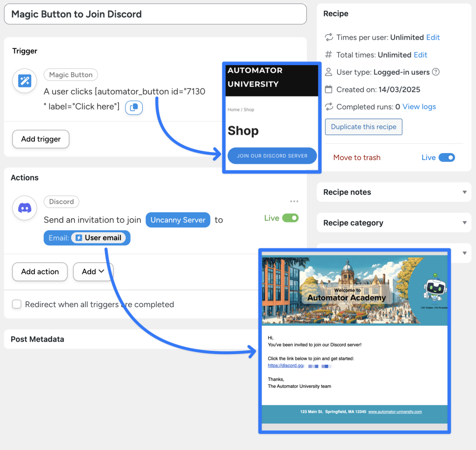476x450 pixels.
Task: Open View logs for completed runs
Action: click(418, 107)
